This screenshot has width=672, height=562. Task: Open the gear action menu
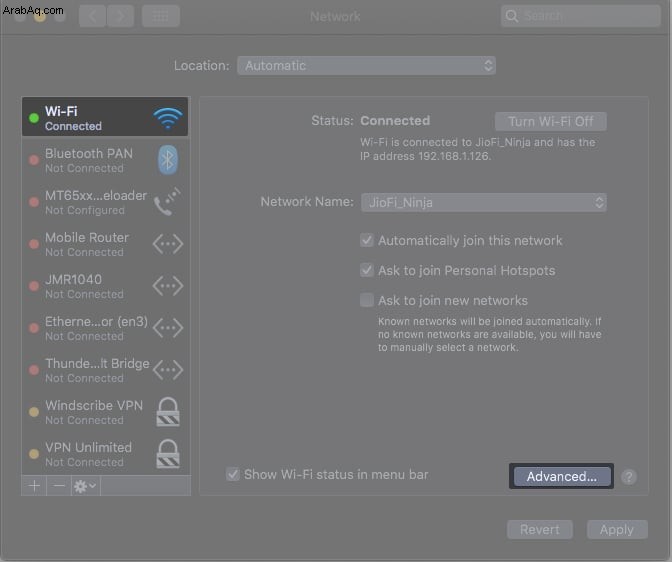(85, 486)
